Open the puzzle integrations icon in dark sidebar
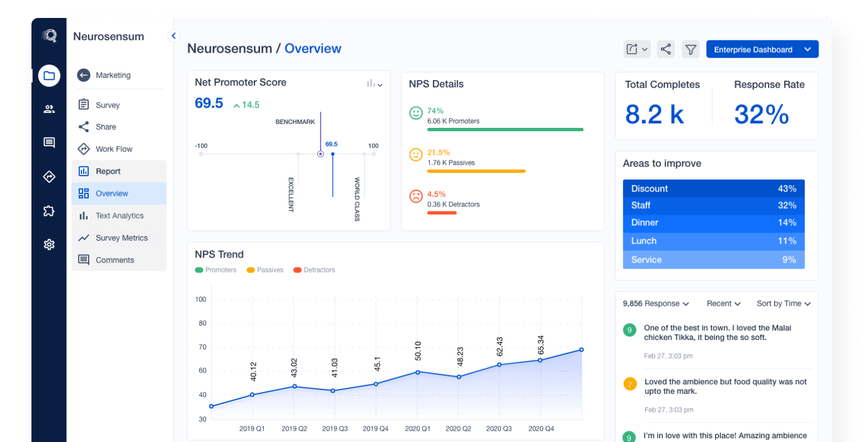The height and width of the screenshot is (442, 868). pos(49,211)
